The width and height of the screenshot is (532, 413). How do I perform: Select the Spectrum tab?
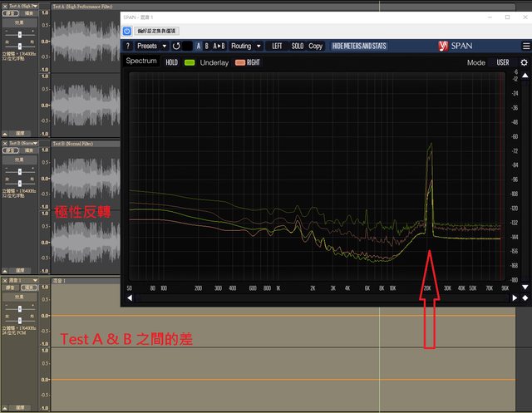point(140,62)
